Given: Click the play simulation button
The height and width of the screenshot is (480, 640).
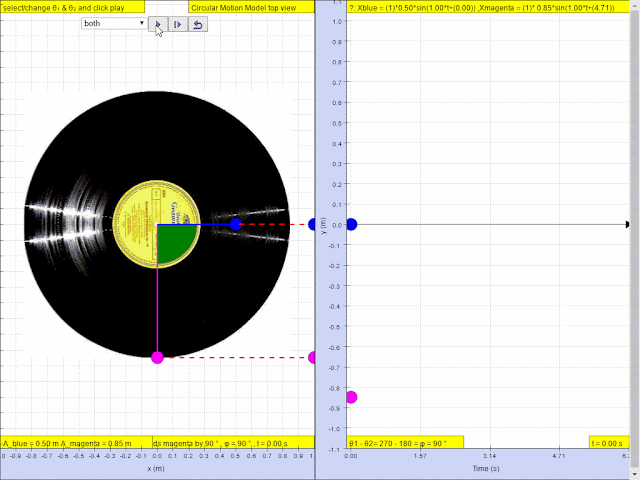Looking at the screenshot, I should click(x=158, y=24).
